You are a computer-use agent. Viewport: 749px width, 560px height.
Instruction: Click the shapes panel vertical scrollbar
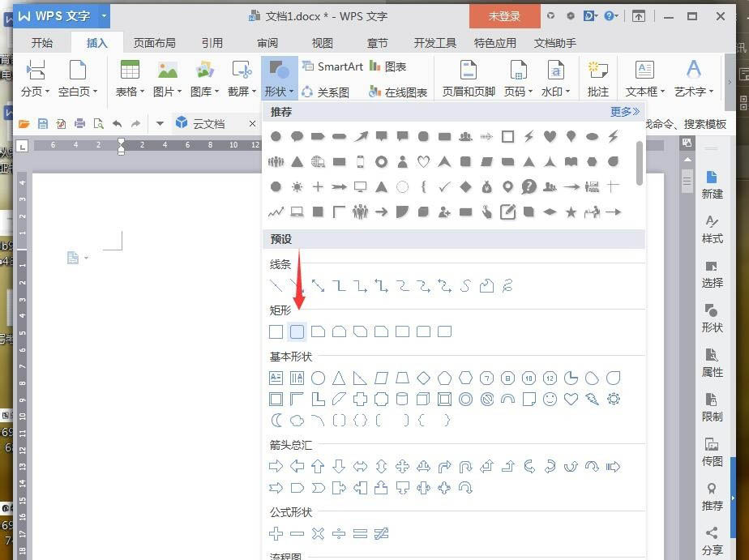[639, 163]
